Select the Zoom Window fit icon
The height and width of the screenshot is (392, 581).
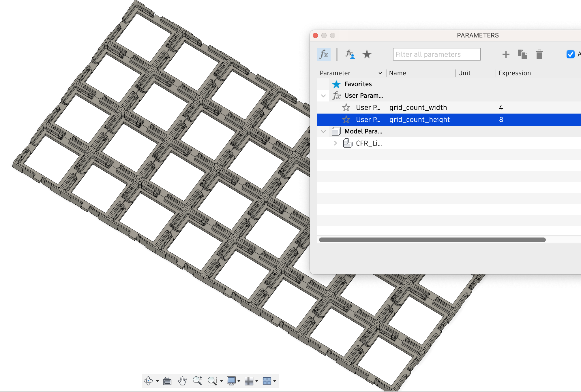212,381
